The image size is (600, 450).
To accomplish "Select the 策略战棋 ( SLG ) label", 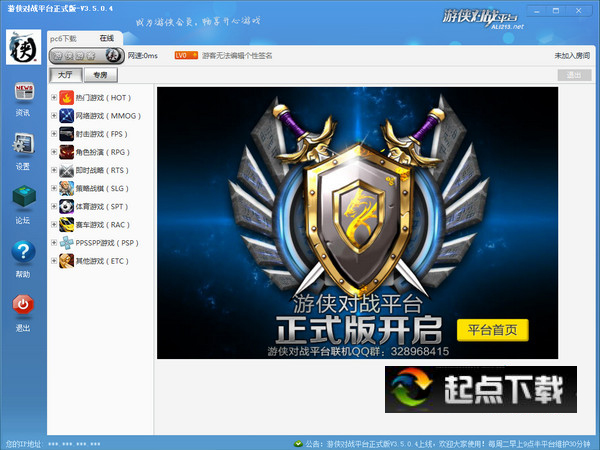I will (102, 189).
